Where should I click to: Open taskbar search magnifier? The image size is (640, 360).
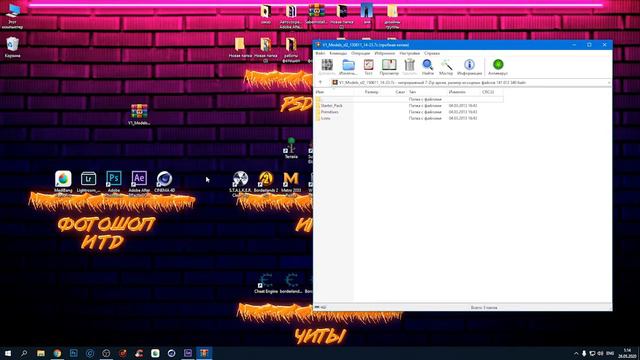(x=24, y=353)
